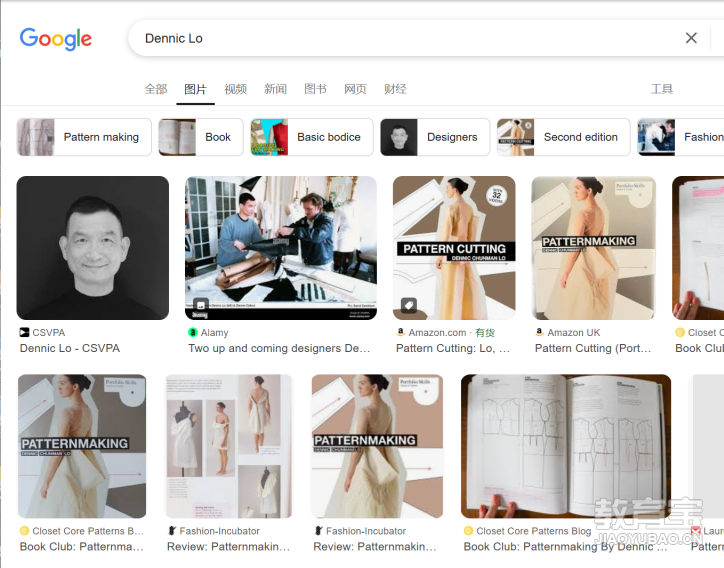Click the product tag icon on Pattern Cutting

tap(409, 305)
